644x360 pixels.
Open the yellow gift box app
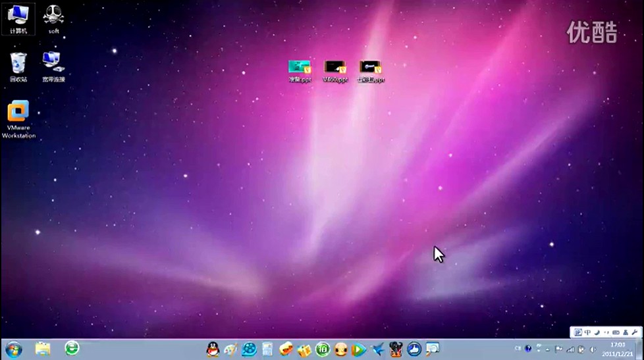pos(304,350)
